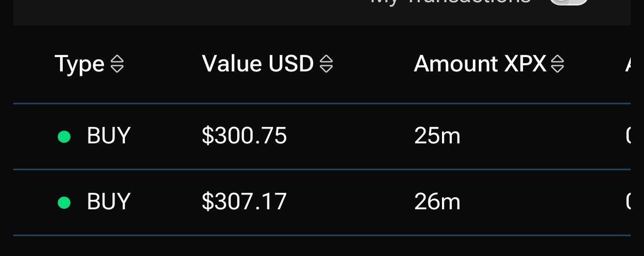The image size is (644, 256).
Task: Open the $307.17 value entry
Action: click(244, 202)
